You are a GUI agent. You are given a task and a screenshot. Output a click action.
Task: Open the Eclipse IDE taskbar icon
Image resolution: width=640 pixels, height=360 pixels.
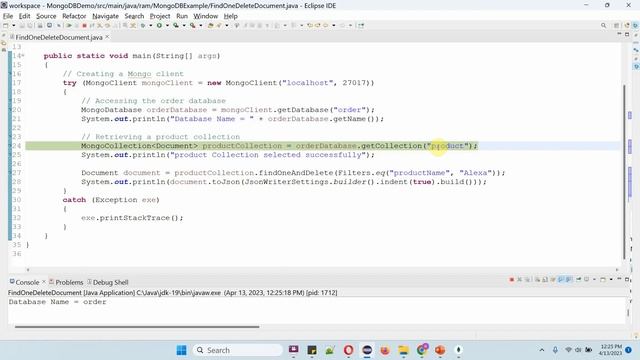pos(367,350)
